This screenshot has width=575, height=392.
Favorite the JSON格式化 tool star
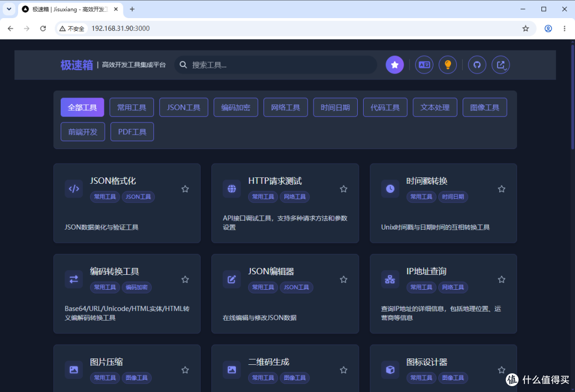pos(185,189)
